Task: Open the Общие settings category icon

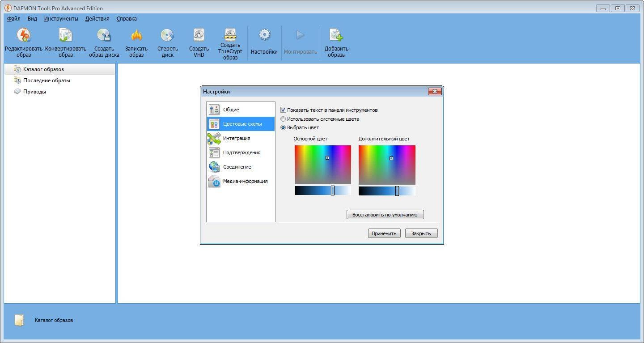Action: click(214, 110)
